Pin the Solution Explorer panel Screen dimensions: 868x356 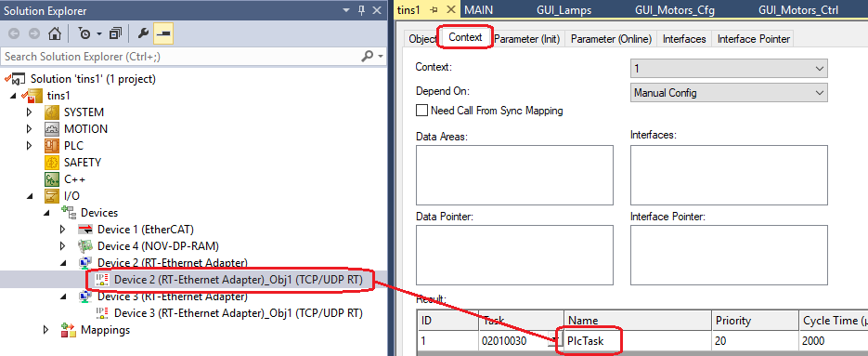pyautogui.click(x=361, y=10)
